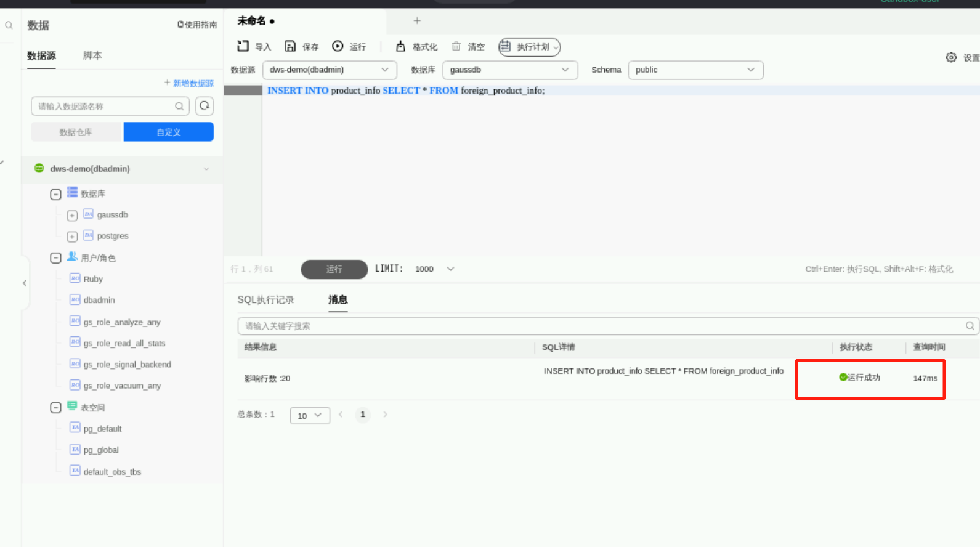Open the page size 10 dropdown
This screenshot has width=980, height=547.
(310, 416)
